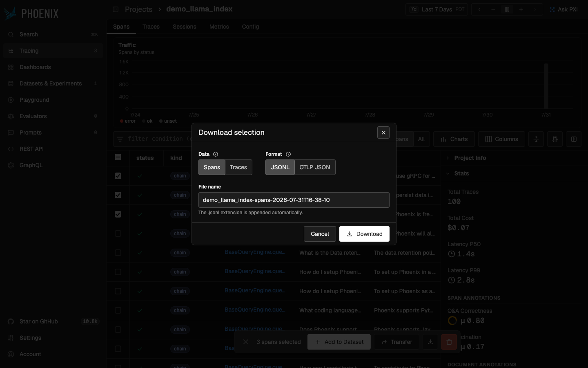Click the info icon next to Format
Viewport: 588px width, 368px height.
(288, 154)
